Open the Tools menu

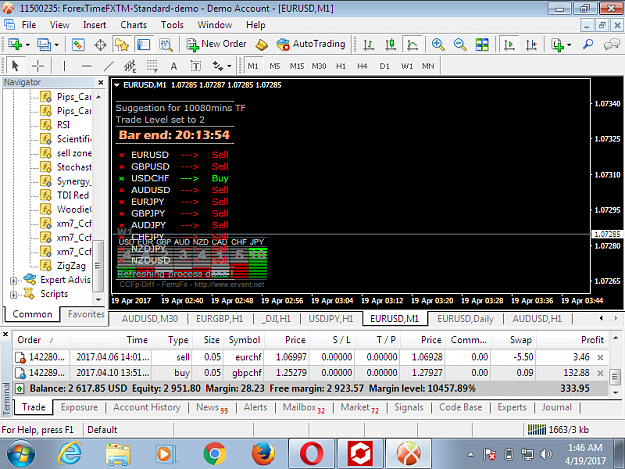[x=172, y=25]
